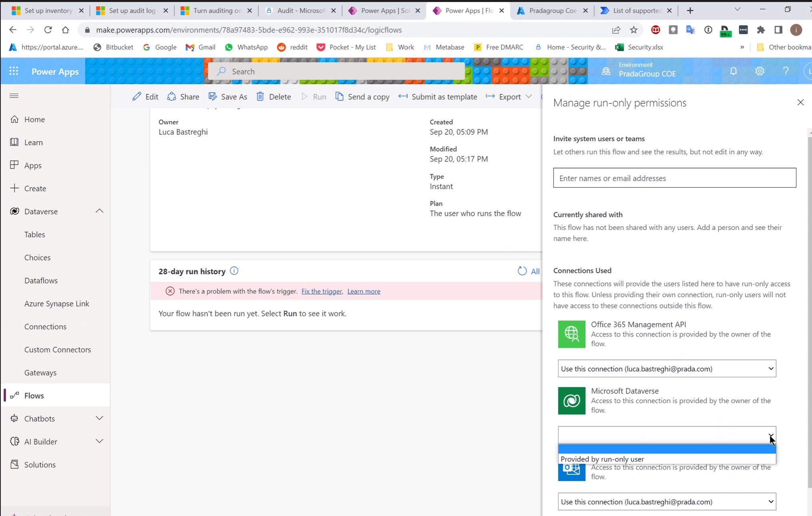Click the names or email addresses field
The image size is (812, 516).
pyautogui.click(x=674, y=178)
